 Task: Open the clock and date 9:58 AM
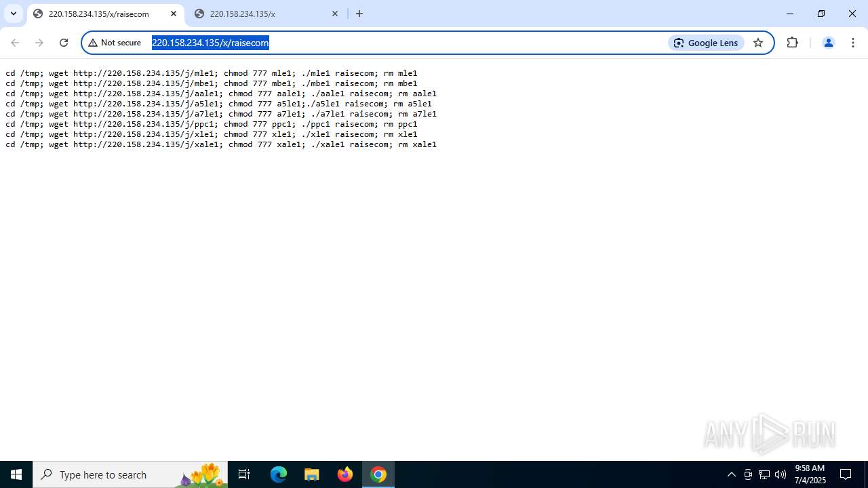pos(810,474)
